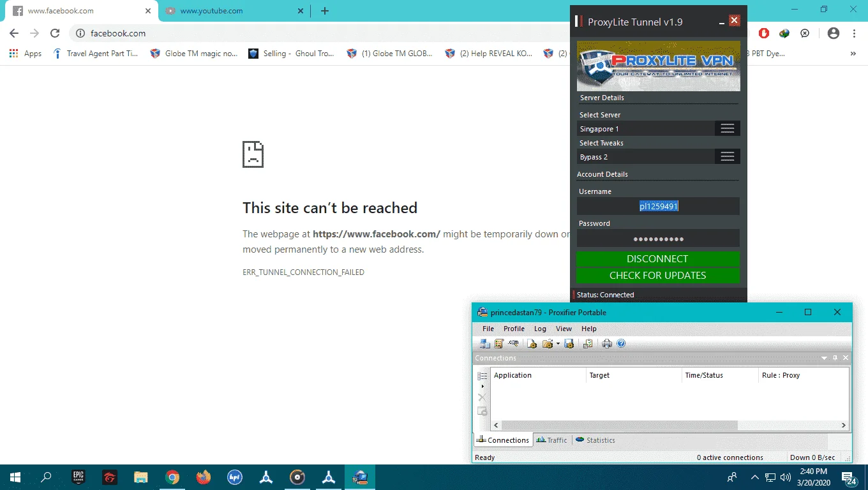
Task: Click the Chrome profile avatar icon
Action: click(x=833, y=33)
